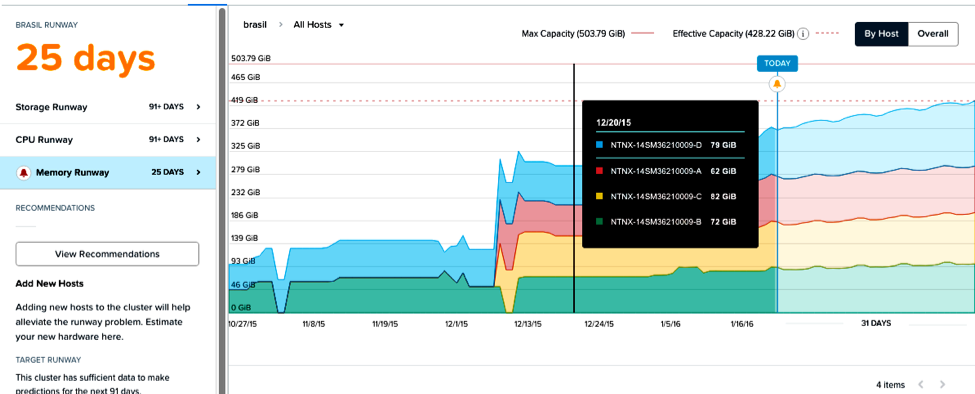This screenshot has height=394, width=975.
Task: Select the By Host view toggle
Action: (881, 34)
